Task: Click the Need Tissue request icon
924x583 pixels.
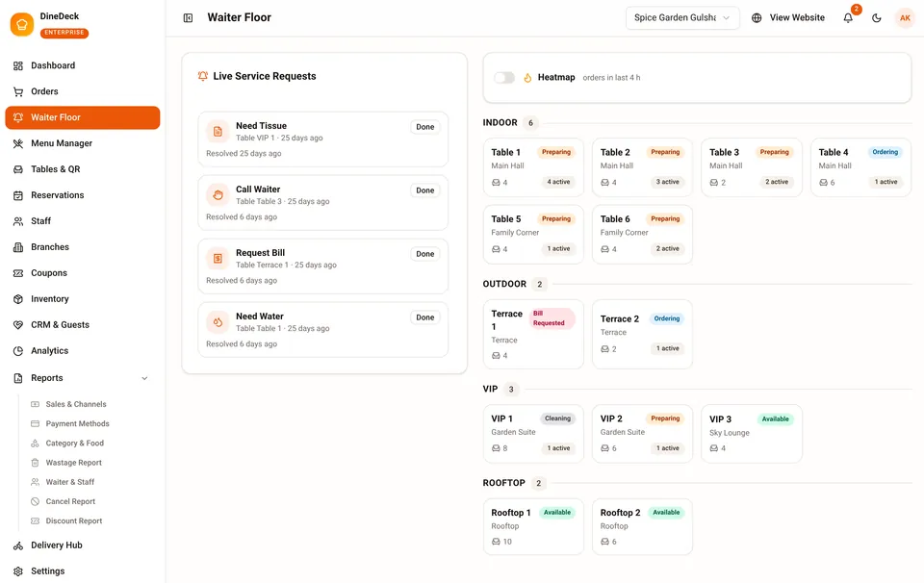Action: pyautogui.click(x=218, y=132)
